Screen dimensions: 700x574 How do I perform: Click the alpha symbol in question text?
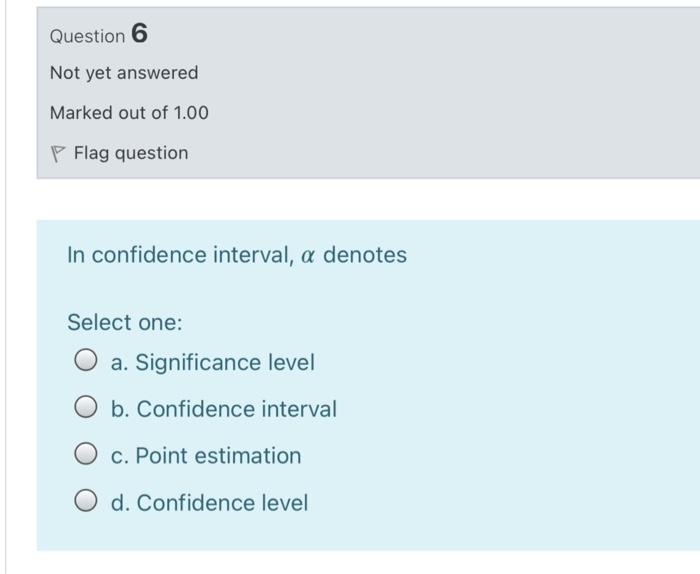[308, 256]
